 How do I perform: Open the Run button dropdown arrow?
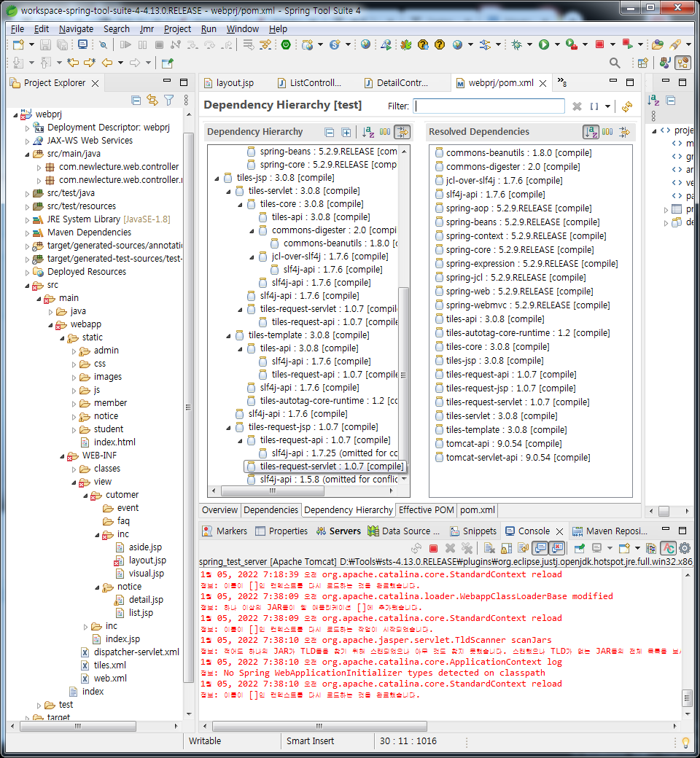[x=557, y=45]
